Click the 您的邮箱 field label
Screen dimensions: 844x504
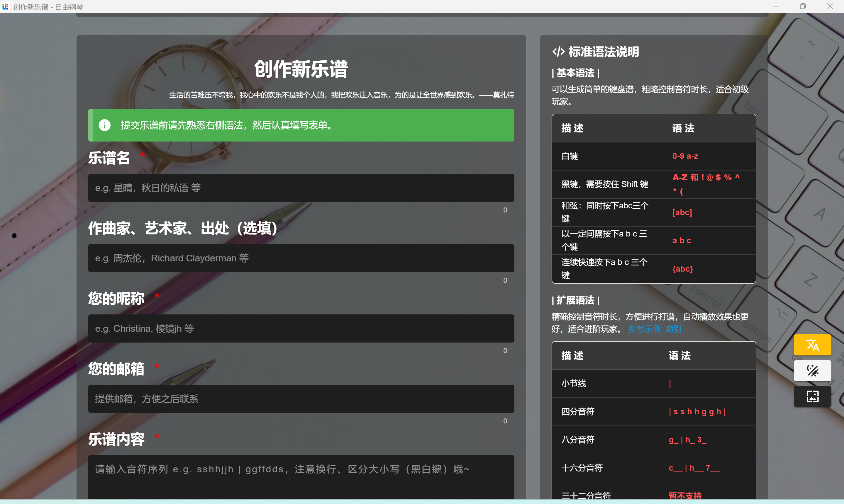tap(116, 369)
